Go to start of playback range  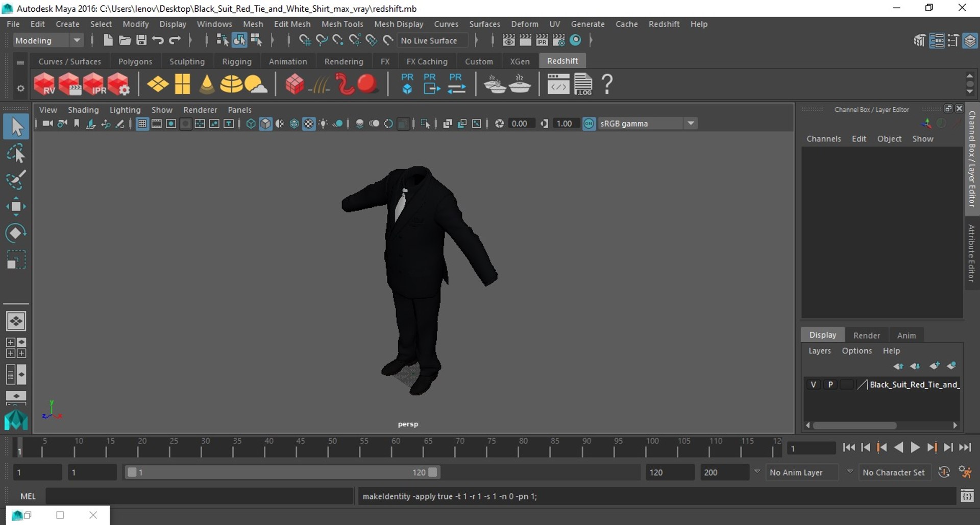tap(849, 447)
